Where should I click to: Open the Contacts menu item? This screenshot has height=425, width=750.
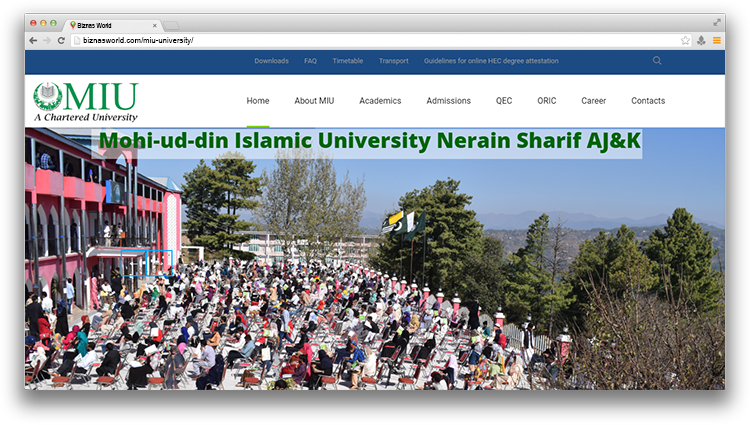pos(648,101)
